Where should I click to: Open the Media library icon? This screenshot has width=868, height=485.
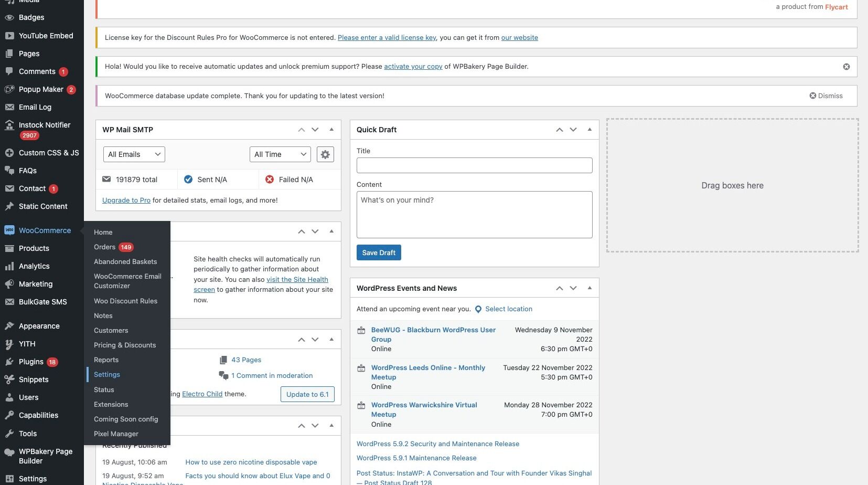coord(9,2)
